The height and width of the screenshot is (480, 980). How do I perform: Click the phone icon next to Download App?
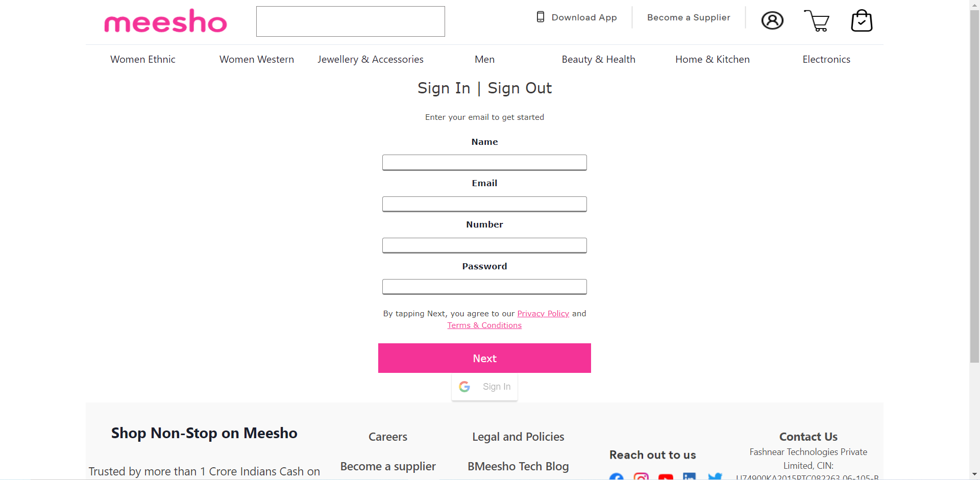(540, 17)
